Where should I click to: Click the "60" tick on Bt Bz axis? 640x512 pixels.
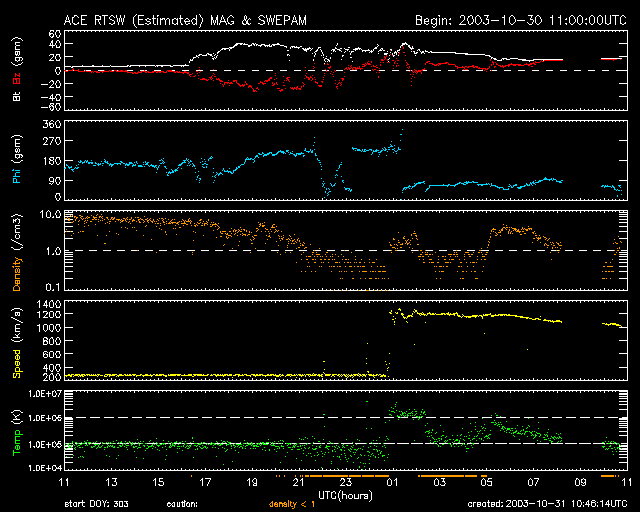[55, 34]
